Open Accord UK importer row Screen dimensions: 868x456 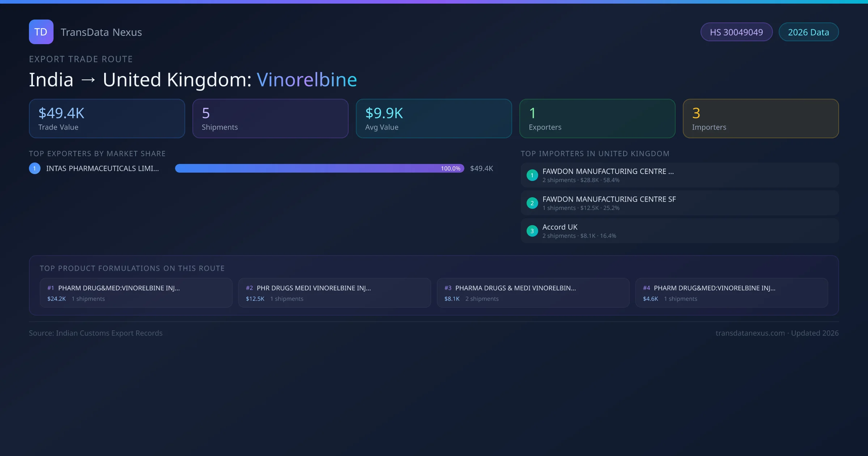click(x=679, y=231)
